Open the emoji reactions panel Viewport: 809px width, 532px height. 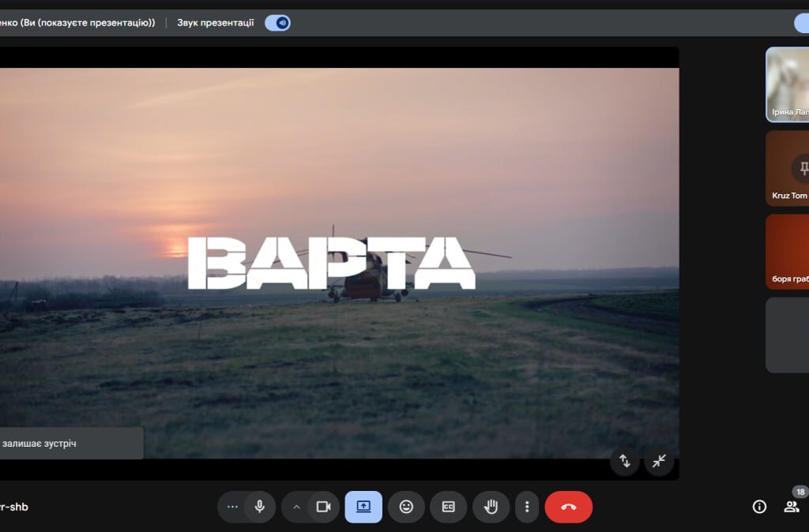pyautogui.click(x=406, y=507)
